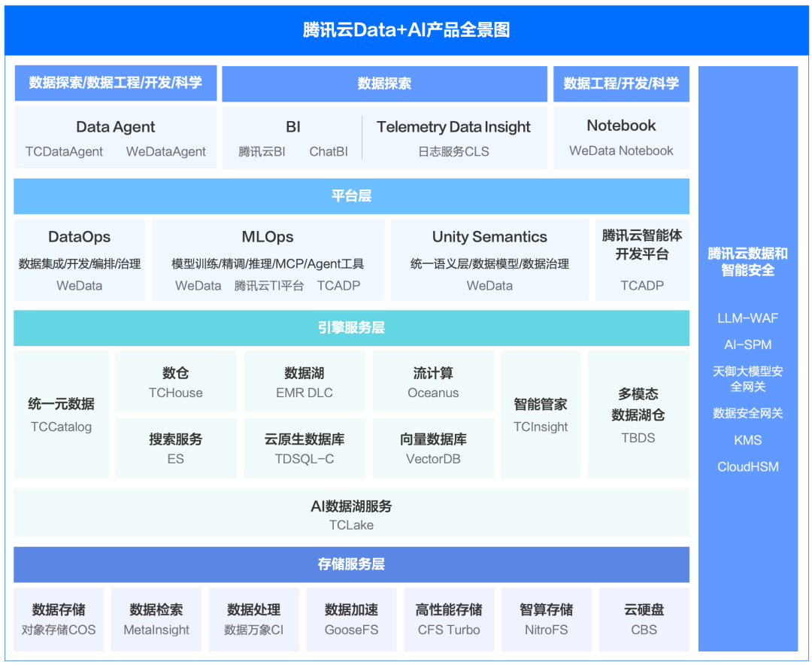Open the VectorDB 向量数据库 tile
The width and height of the screenshot is (812, 665).
click(x=433, y=448)
